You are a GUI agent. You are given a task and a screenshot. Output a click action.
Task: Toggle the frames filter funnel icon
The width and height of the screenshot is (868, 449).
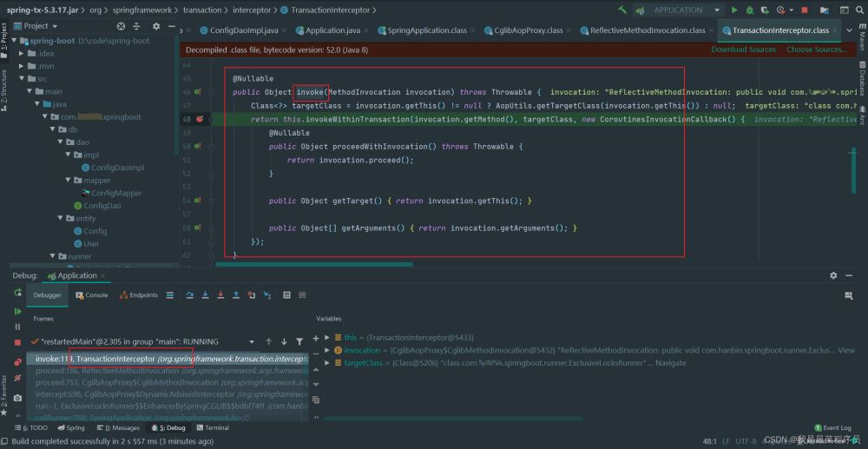coord(299,341)
